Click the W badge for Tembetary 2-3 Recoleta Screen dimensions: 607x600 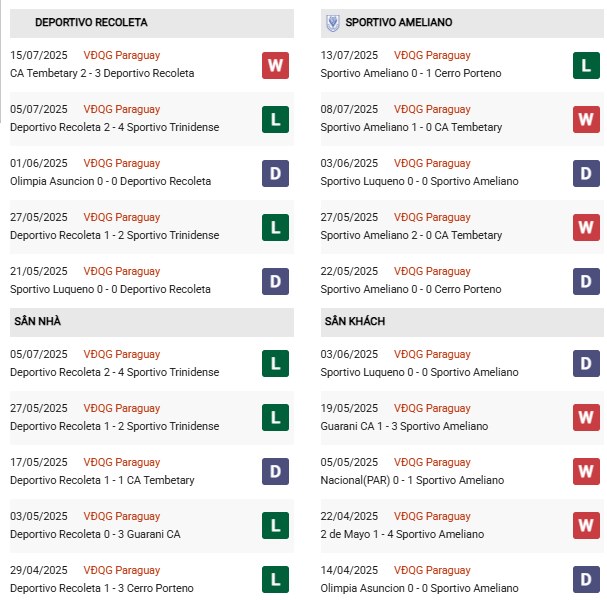click(x=275, y=66)
